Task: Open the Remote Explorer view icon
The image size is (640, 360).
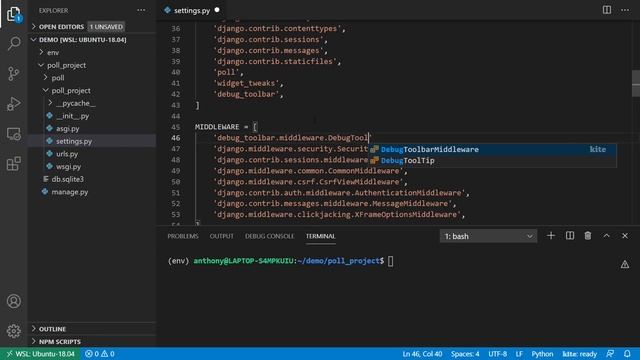Action: pyautogui.click(x=13, y=134)
